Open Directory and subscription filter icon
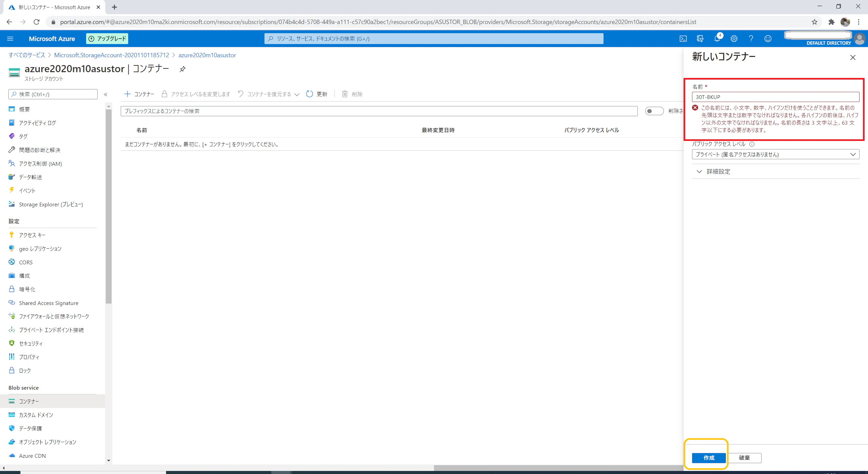Image resolution: width=868 pixels, height=474 pixels. [x=700, y=39]
